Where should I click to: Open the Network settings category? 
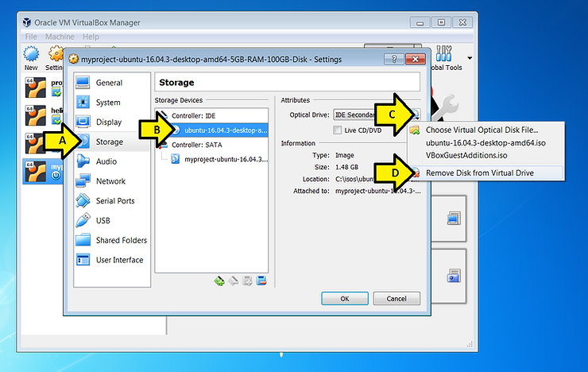(x=112, y=181)
